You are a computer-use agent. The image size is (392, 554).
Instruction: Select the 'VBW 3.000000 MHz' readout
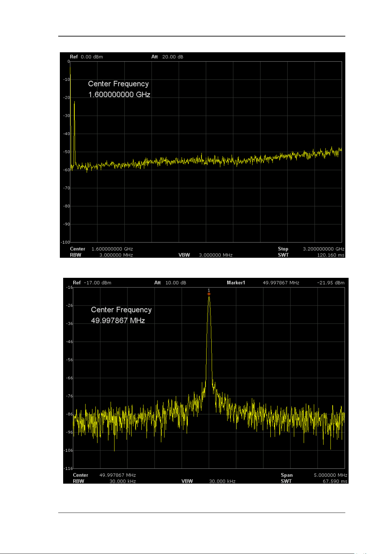point(206,255)
